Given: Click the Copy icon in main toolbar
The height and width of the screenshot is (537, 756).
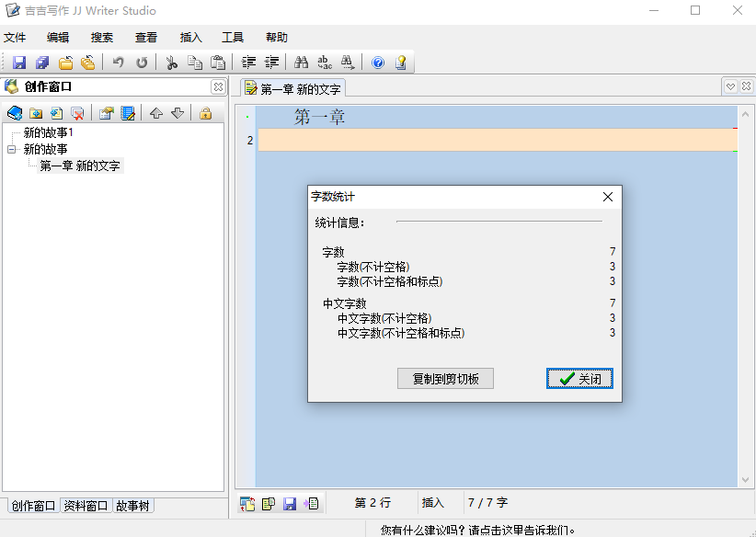Looking at the screenshot, I should [x=195, y=63].
